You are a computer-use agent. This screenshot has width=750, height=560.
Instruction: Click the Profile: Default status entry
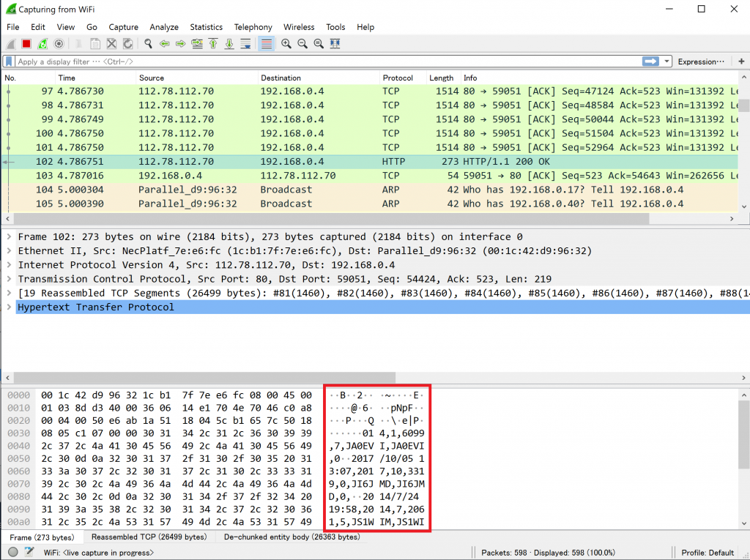pyautogui.click(x=708, y=553)
